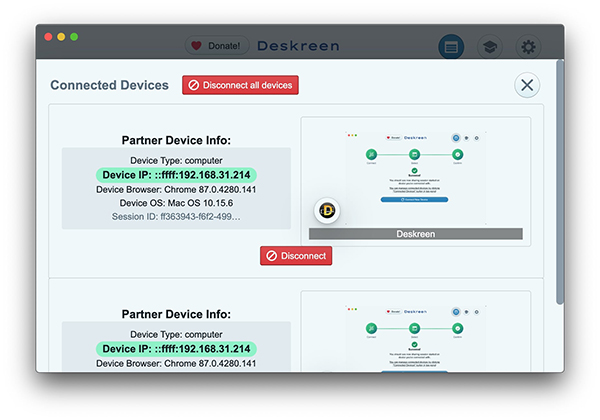Screen dimensions: 600x420
Task: Click the prohibited icon on Disconnect all devices
Action: pos(194,85)
